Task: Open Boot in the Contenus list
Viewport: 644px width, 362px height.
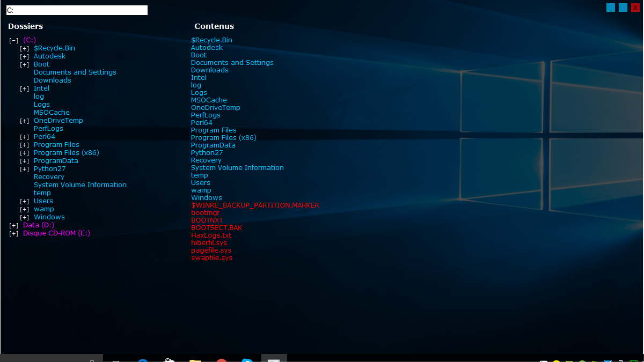Action: coord(199,55)
